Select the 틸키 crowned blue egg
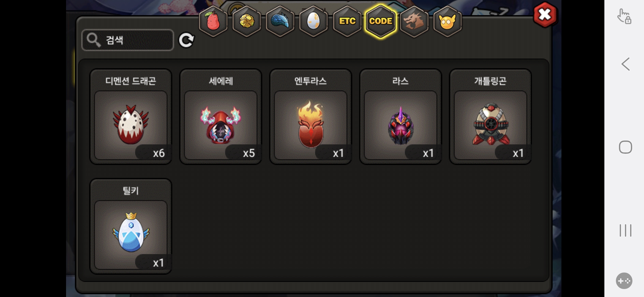Viewport: 644px width, 297px height. pos(131,226)
